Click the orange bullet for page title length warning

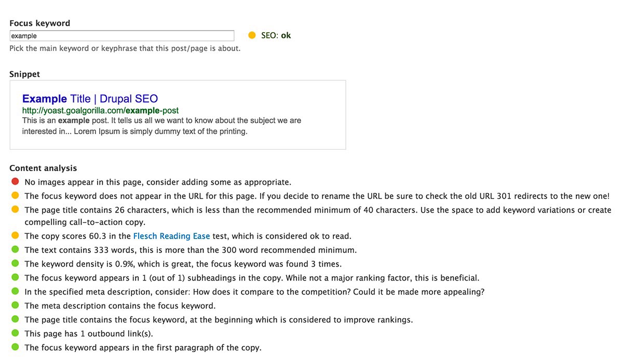click(x=16, y=209)
